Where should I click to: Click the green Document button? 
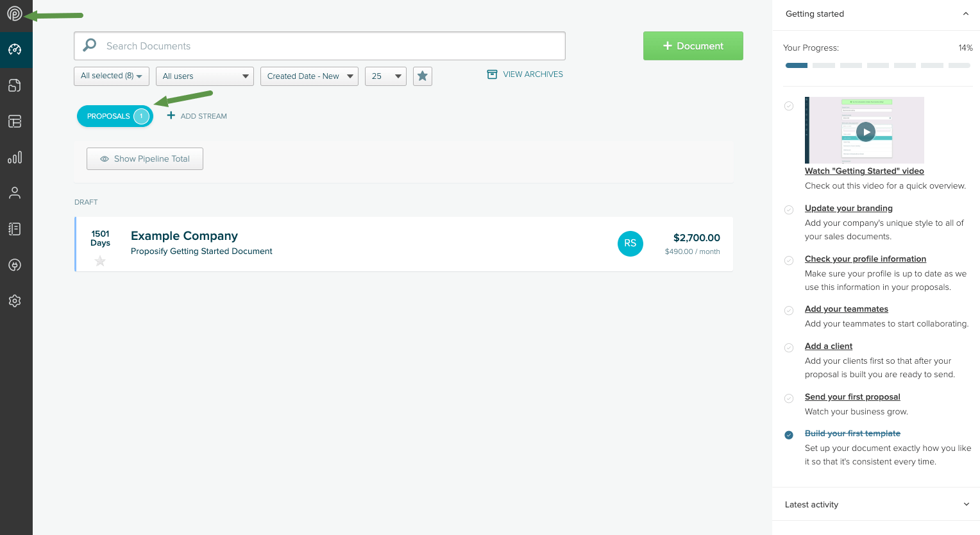[693, 46]
